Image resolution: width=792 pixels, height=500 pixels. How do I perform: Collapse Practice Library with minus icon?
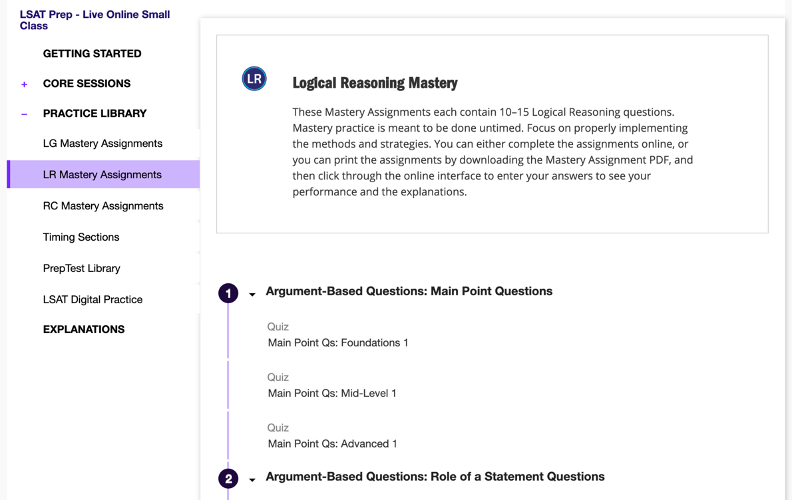pos(24,114)
